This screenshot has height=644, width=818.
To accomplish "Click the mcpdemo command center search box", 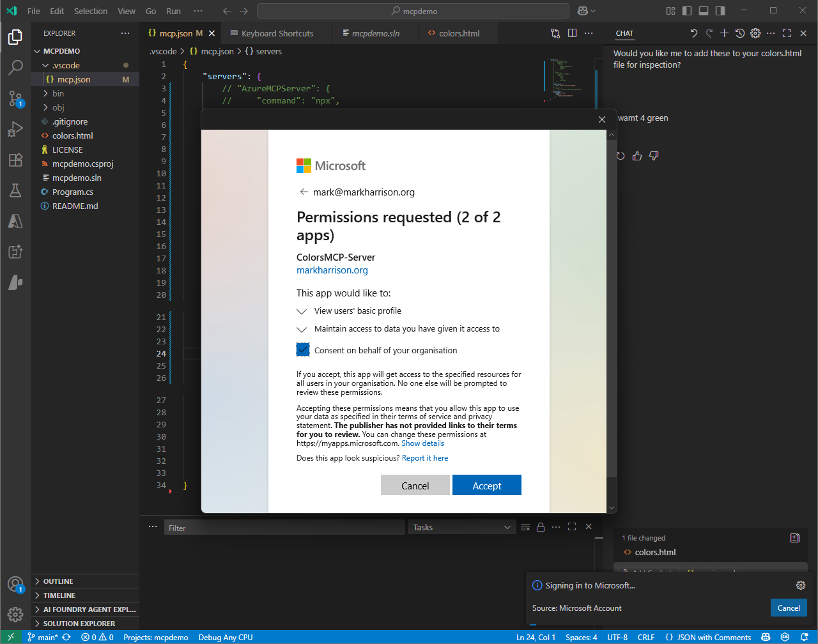I will coord(413,11).
